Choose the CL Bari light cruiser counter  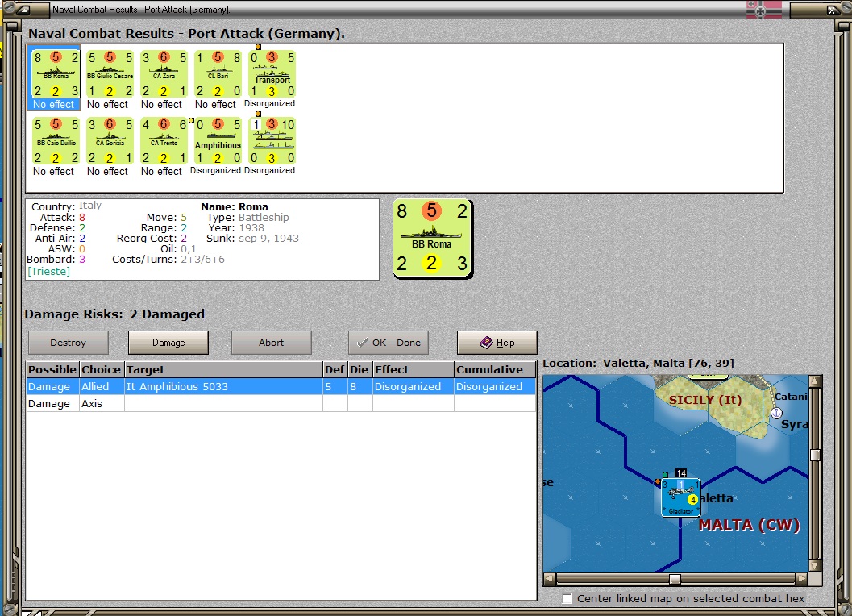click(x=218, y=73)
